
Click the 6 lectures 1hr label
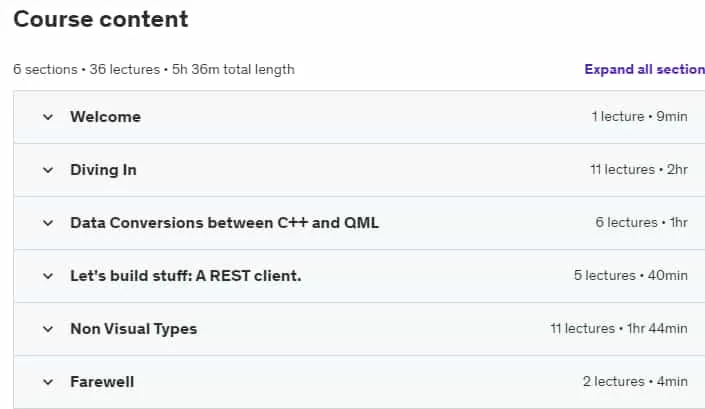[642, 222]
